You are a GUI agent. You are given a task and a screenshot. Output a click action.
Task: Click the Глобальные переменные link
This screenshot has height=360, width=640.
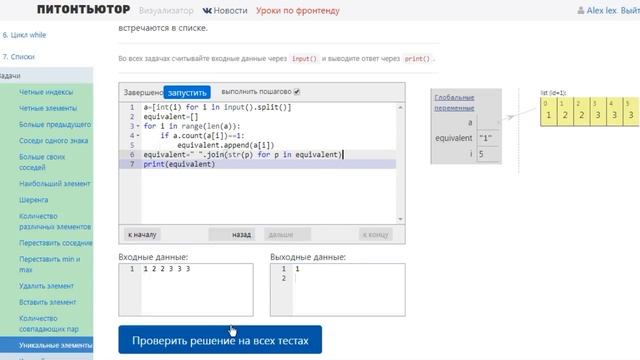[x=454, y=103]
